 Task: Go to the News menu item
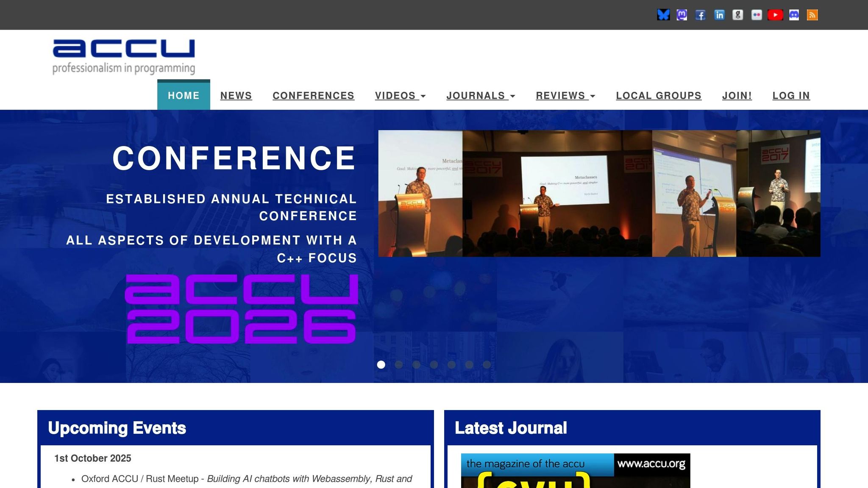[236, 96]
